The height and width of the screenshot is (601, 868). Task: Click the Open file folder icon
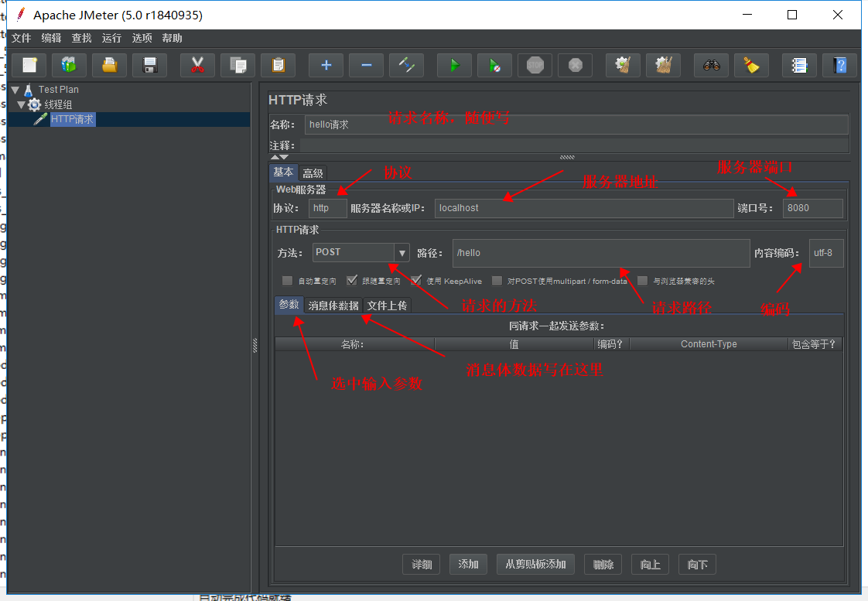click(x=110, y=65)
